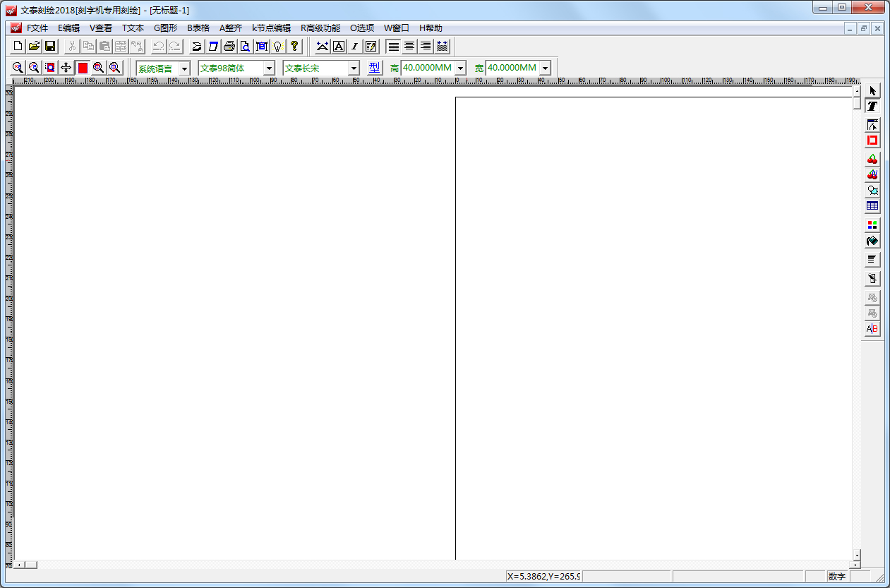Open help with the yellow question mark icon

[294, 47]
